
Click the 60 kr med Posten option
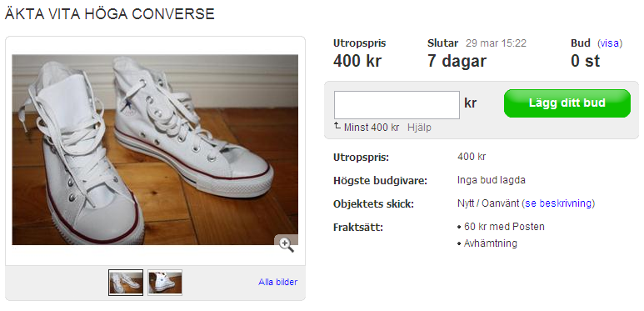504,227
